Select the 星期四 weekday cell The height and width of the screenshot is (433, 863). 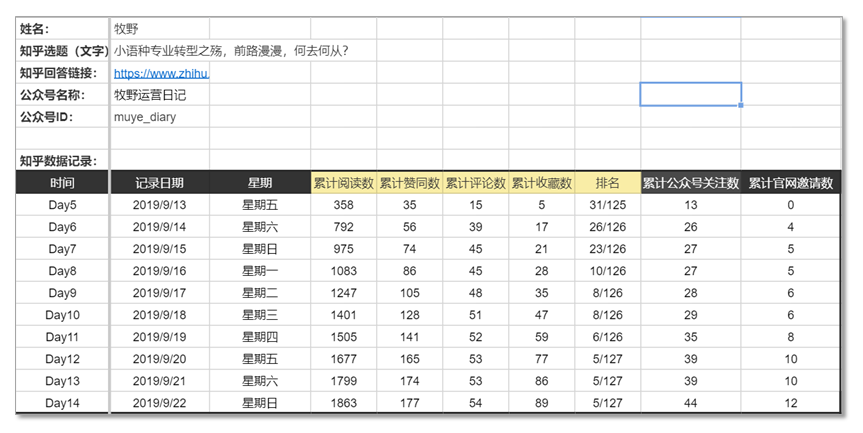260,337
